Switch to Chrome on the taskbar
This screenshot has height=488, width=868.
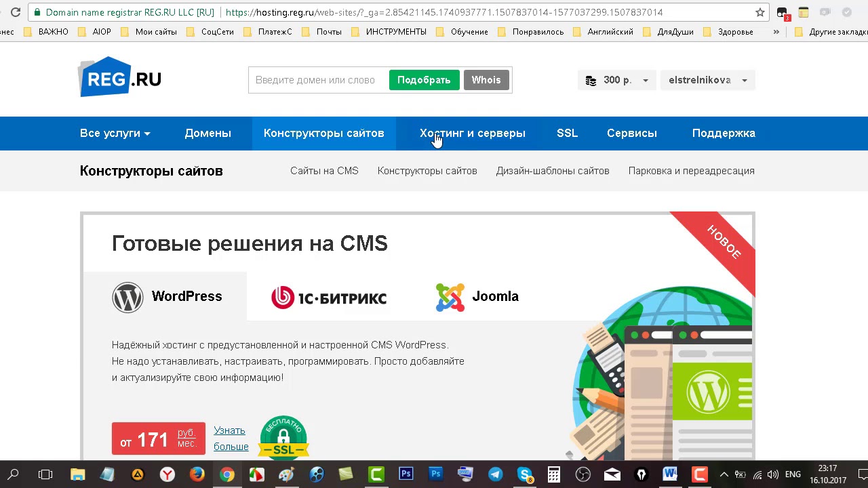click(x=227, y=474)
